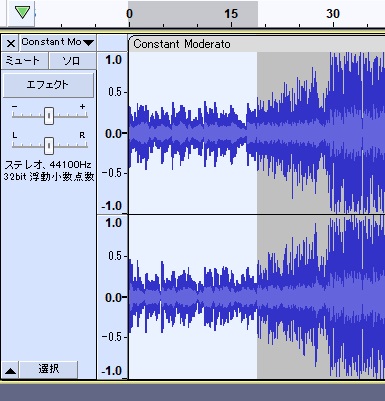The height and width of the screenshot is (401, 385).
Task: Click the 15 mark on the timeline ruler
Action: [x=231, y=14]
